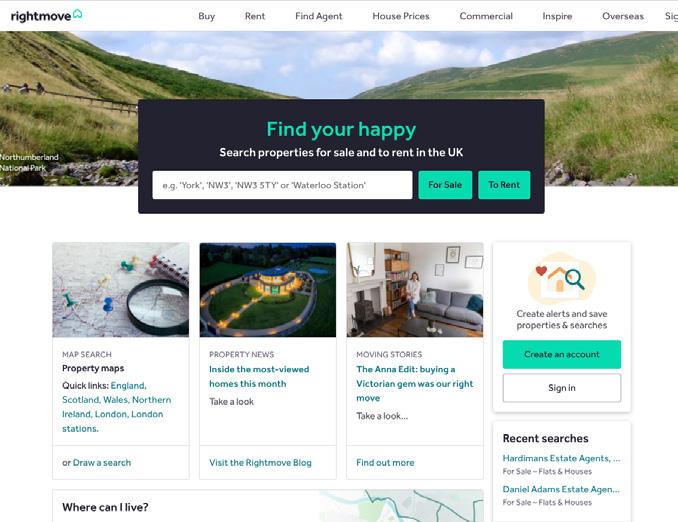Click Create an account button

(x=562, y=354)
